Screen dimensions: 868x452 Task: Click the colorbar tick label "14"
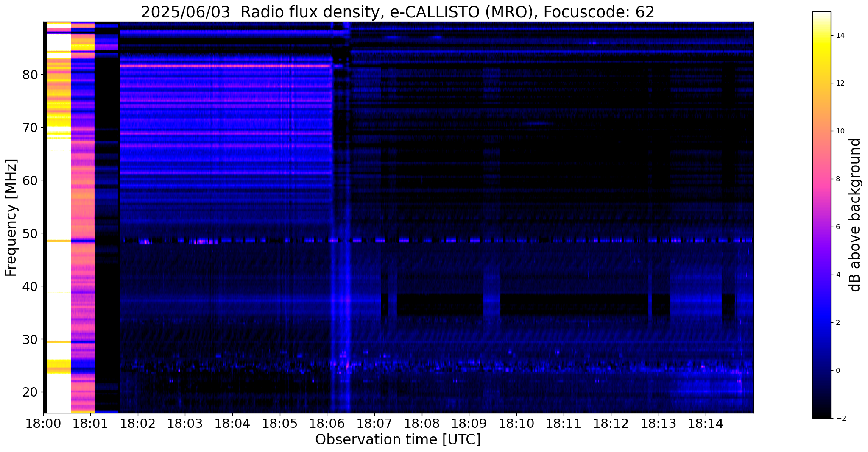pos(840,36)
